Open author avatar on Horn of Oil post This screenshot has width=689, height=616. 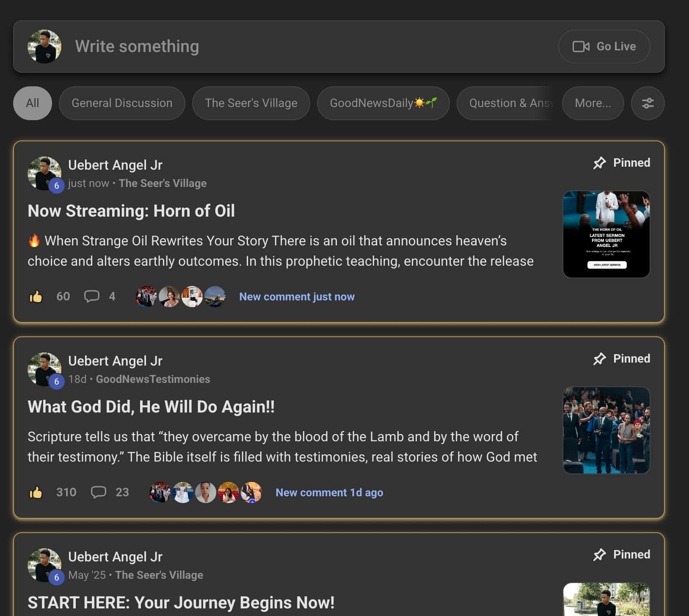click(44, 173)
